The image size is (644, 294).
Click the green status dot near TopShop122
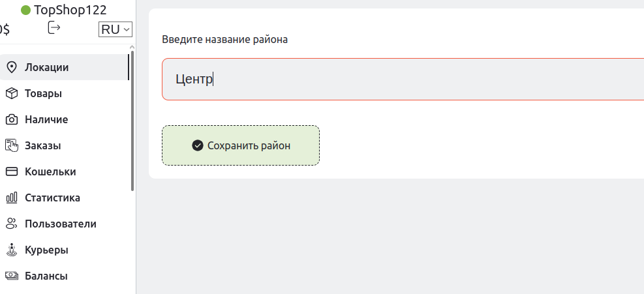26,10
